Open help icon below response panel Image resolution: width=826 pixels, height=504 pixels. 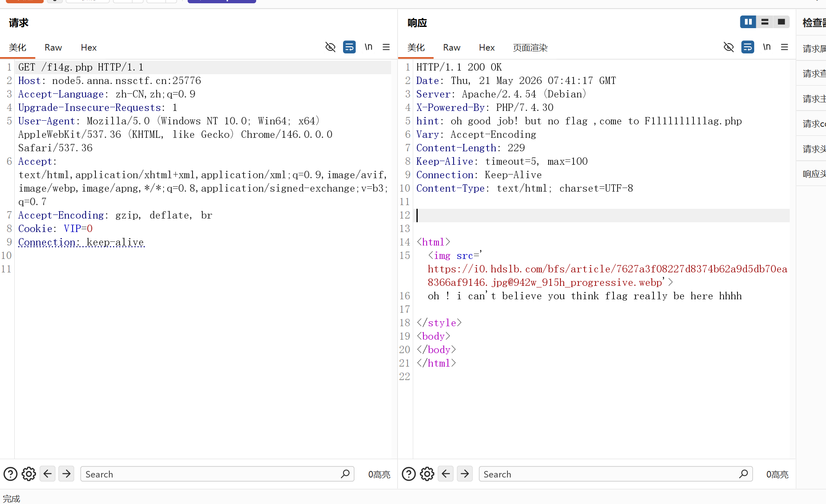pos(409,474)
